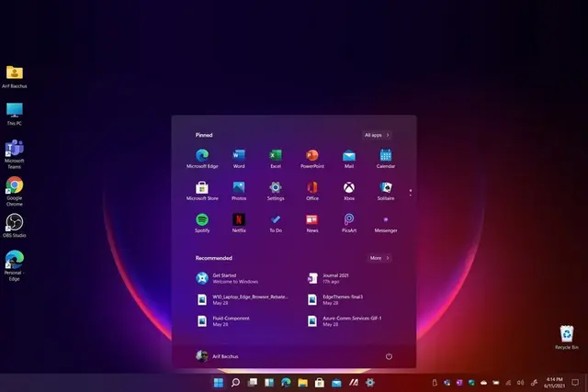The image size is (588, 392).
Task: Open Search from the taskbar
Action: 235,383
